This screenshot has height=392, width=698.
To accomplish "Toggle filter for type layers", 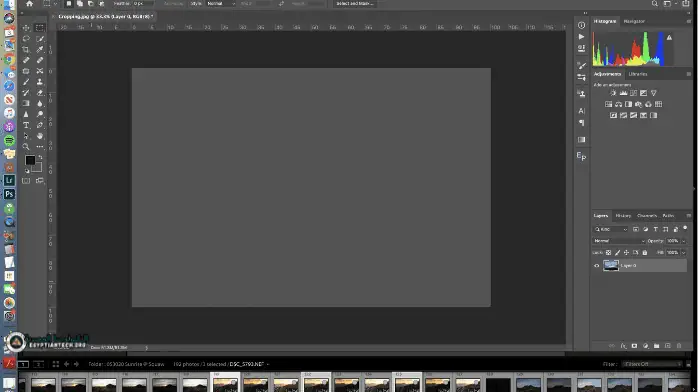I will tap(655, 229).
